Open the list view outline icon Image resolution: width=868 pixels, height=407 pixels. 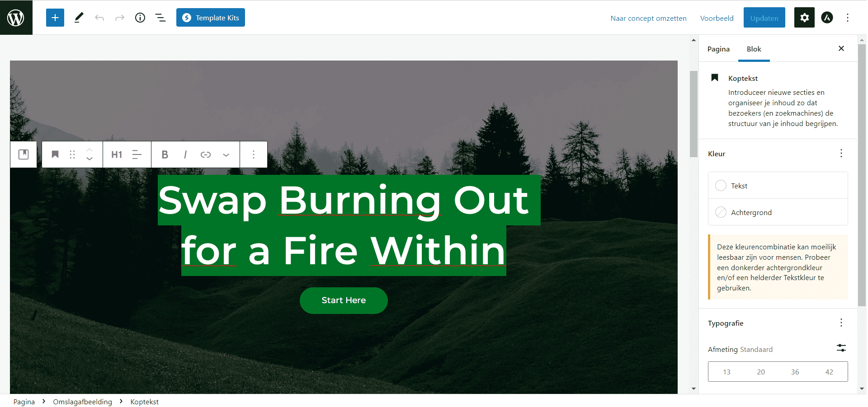(x=160, y=18)
